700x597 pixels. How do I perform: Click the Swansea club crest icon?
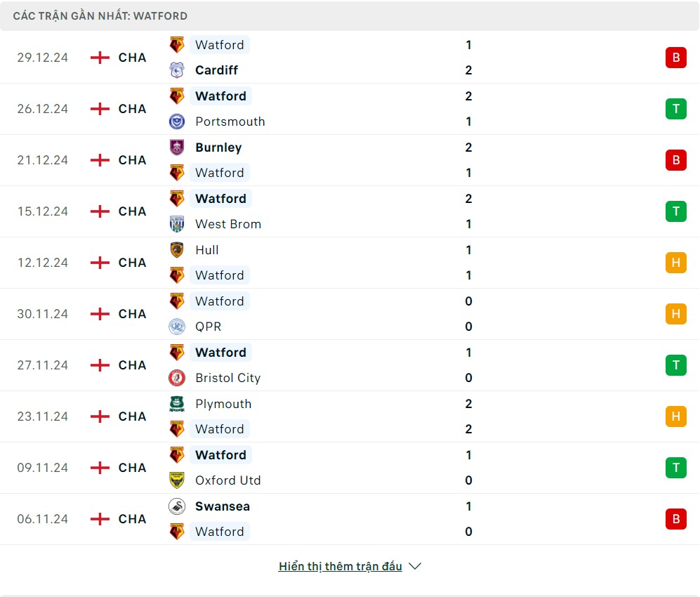pyautogui.click(x=177, y=506)
